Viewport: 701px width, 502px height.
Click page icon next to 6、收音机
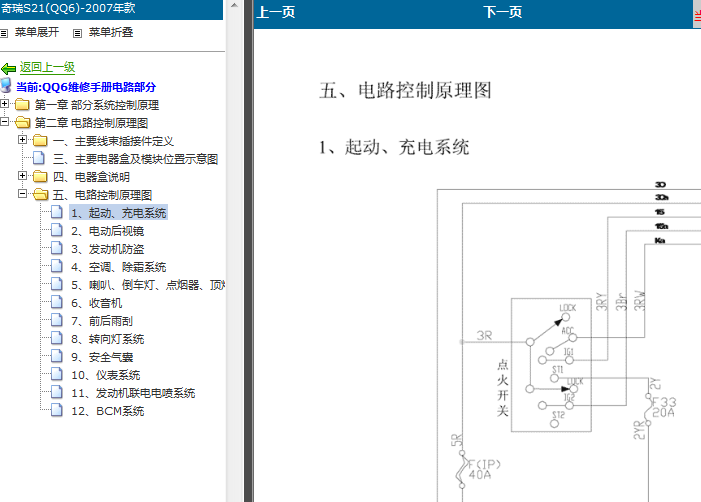coord(57,302)
